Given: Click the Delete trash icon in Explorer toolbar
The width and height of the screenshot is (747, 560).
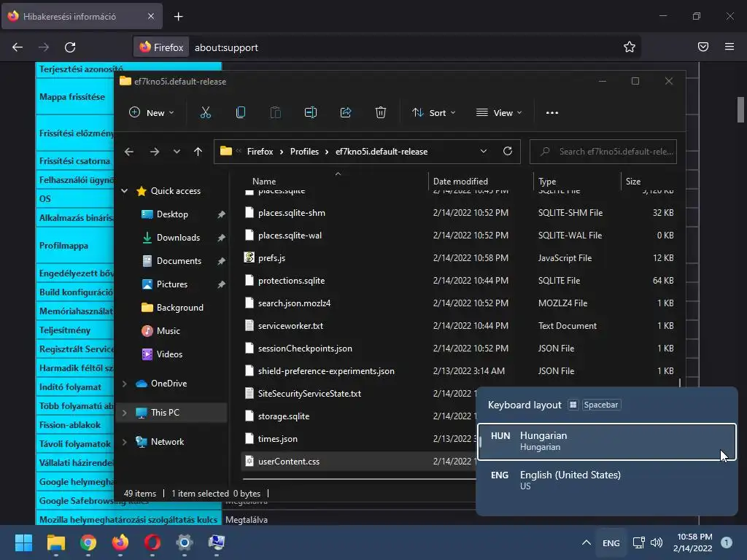Looking at the screenshot, I should point(380,113).
